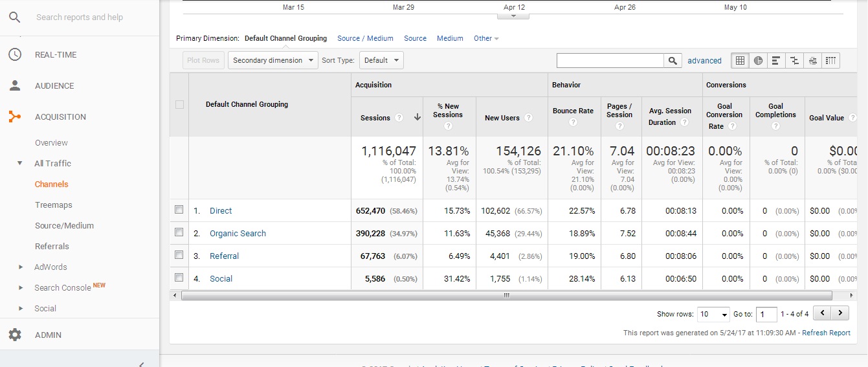Click the Plot Rows button
This screenshot has height=367, width=868.
tap(203, 60)
